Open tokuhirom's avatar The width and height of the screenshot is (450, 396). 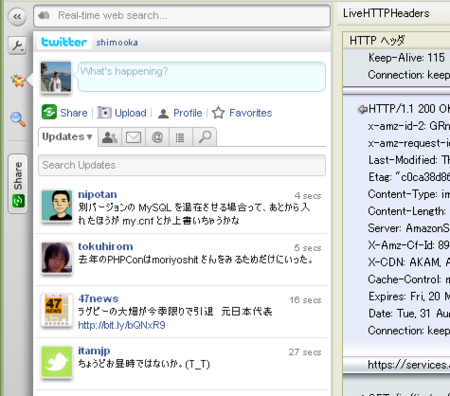(x=57, y=258)
